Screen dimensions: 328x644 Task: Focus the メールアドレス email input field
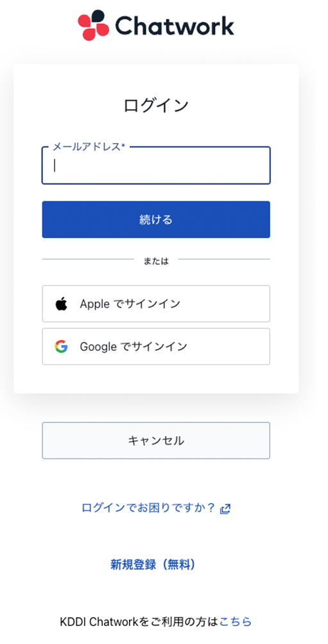[156, 165]
